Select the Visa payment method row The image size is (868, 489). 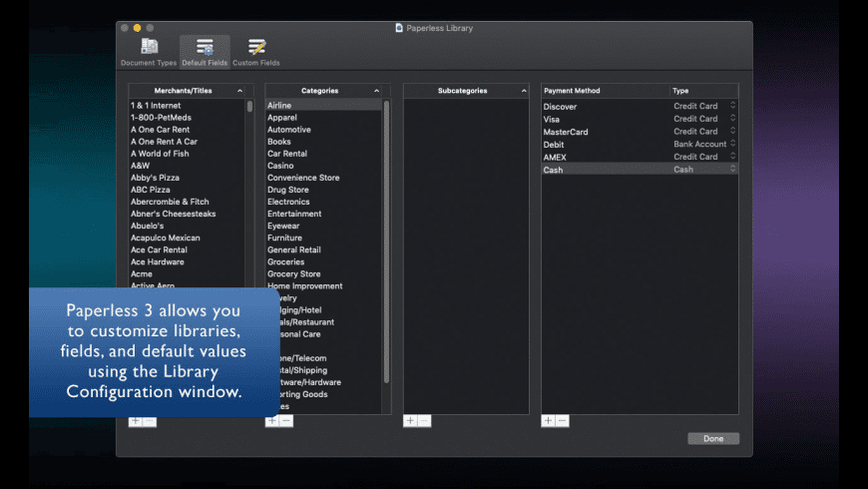pos(640,119)
